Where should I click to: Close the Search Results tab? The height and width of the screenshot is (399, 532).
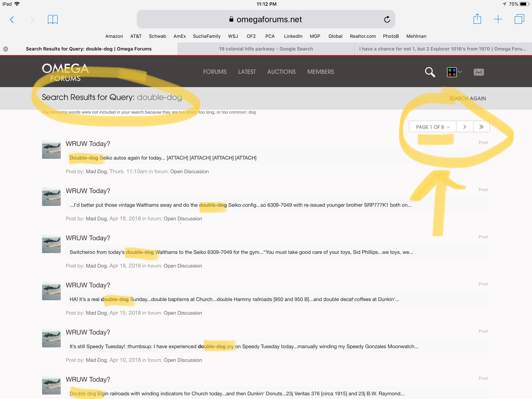tap(6, 49)
